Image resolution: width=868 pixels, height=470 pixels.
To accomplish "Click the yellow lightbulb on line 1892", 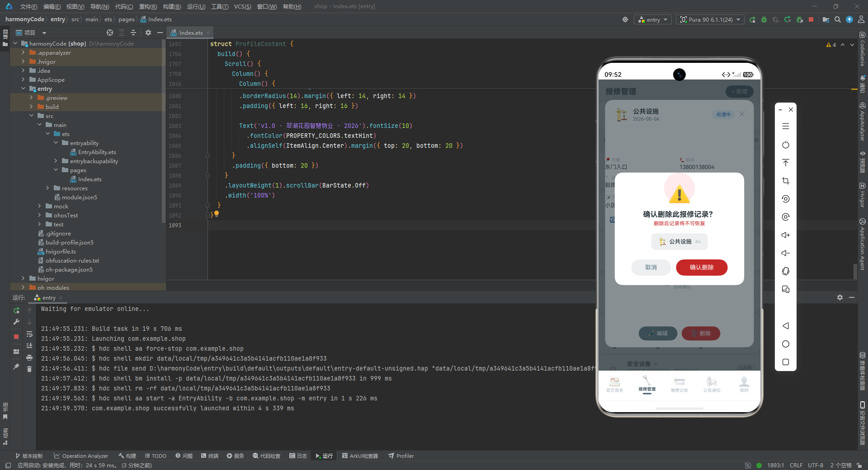I will [217, 213].
